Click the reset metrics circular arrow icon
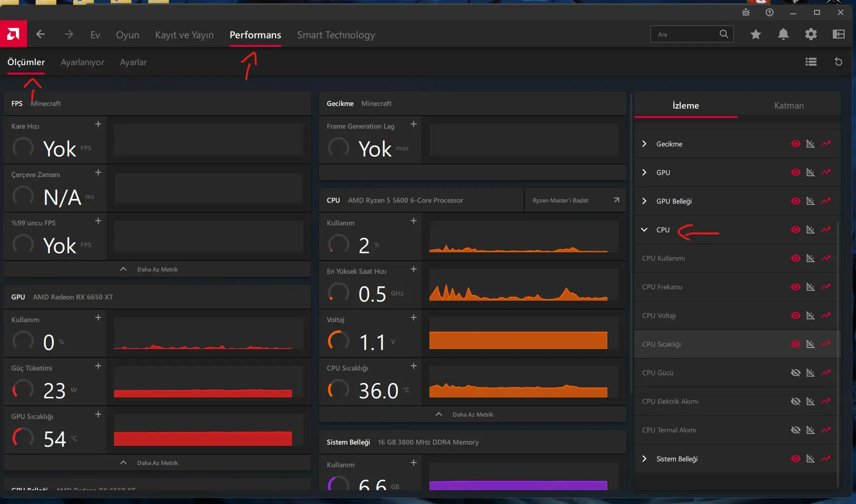 (x=838, y=62)
